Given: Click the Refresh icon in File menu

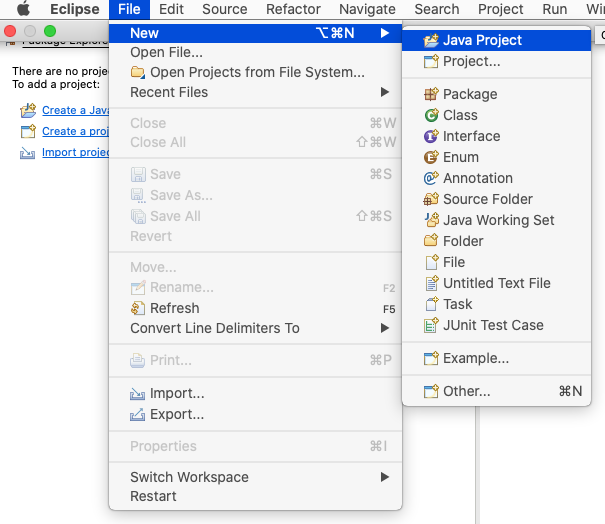Looking at the screenshot, I should (138, 308).
